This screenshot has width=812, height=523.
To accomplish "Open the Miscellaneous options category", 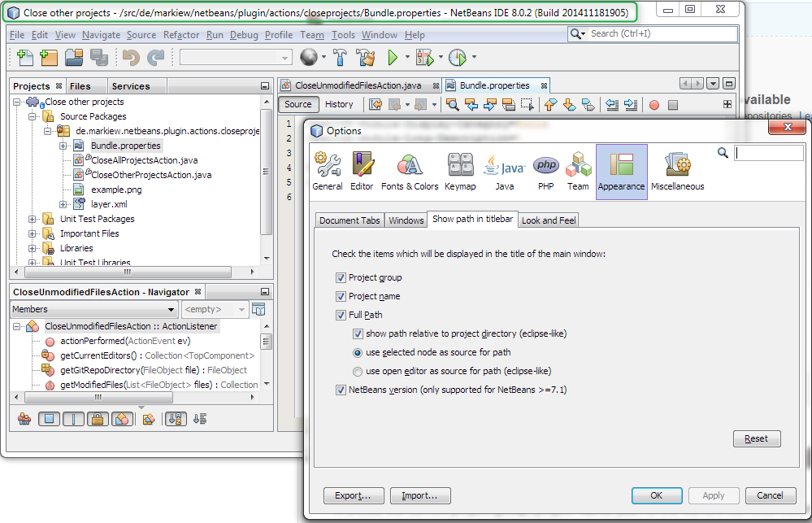I will click(677, 171).
